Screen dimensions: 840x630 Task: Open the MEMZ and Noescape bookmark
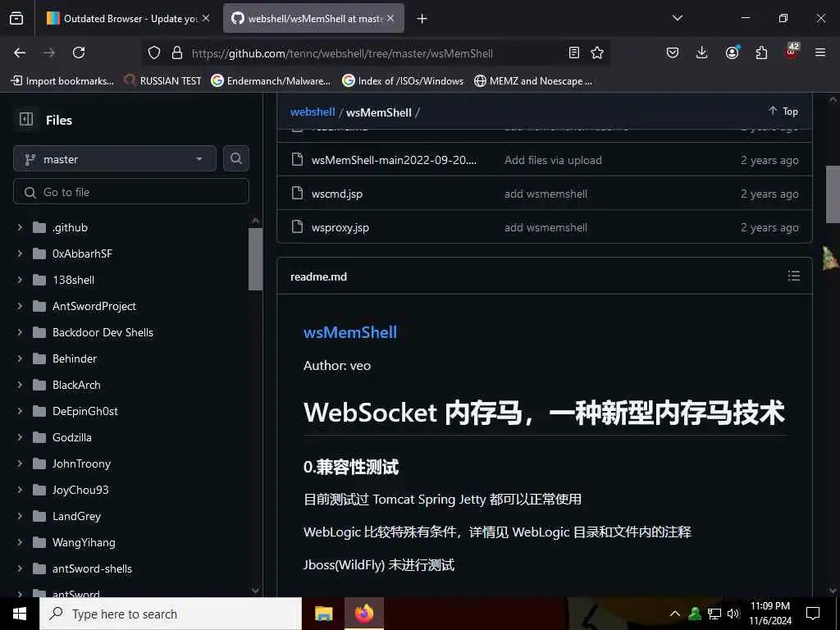533,81
